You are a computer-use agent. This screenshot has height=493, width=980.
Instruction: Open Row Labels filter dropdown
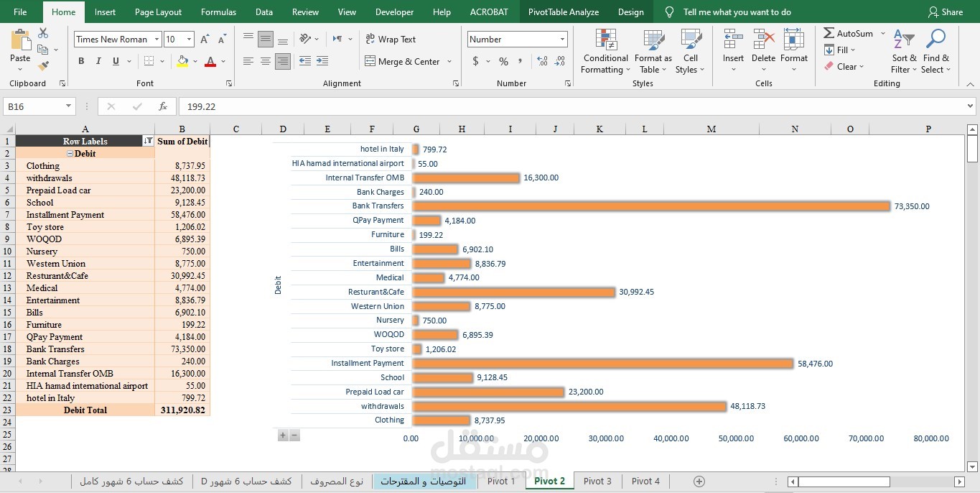[148, 141]
